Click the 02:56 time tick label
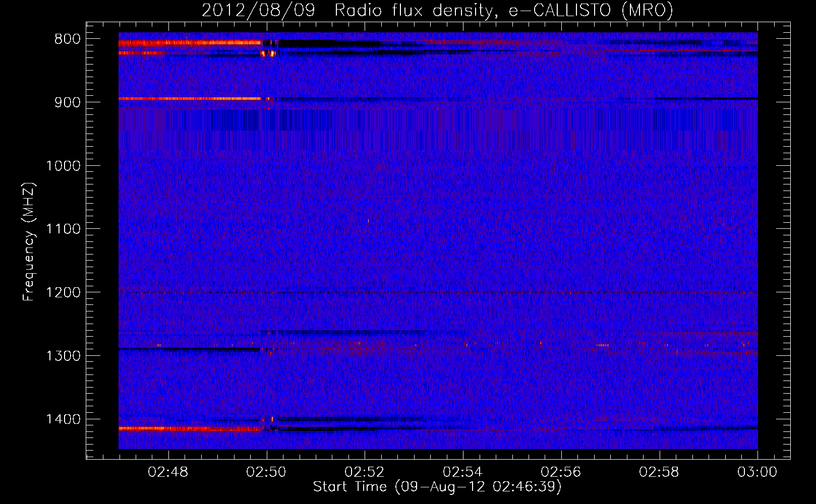 561,472
